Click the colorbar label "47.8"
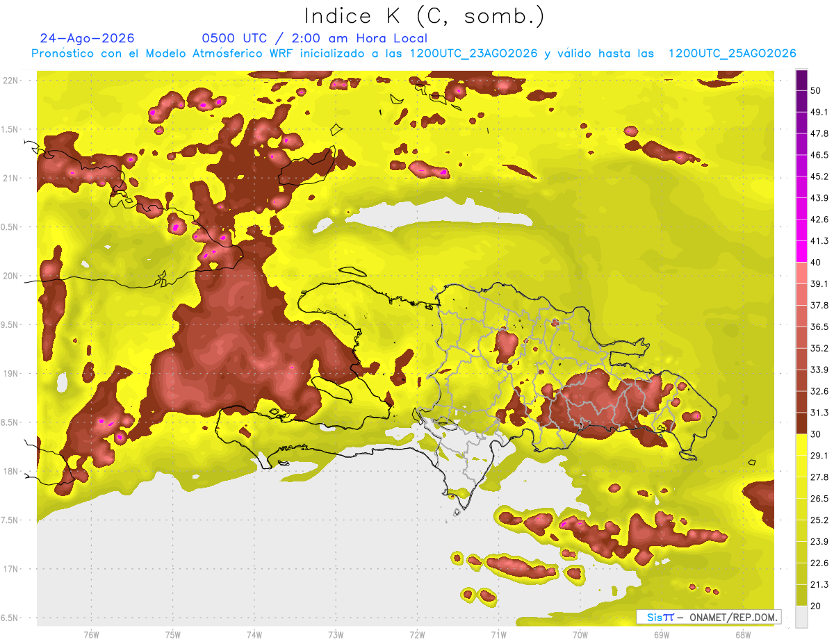Screen dimensions: 834x644 [819, 133]
